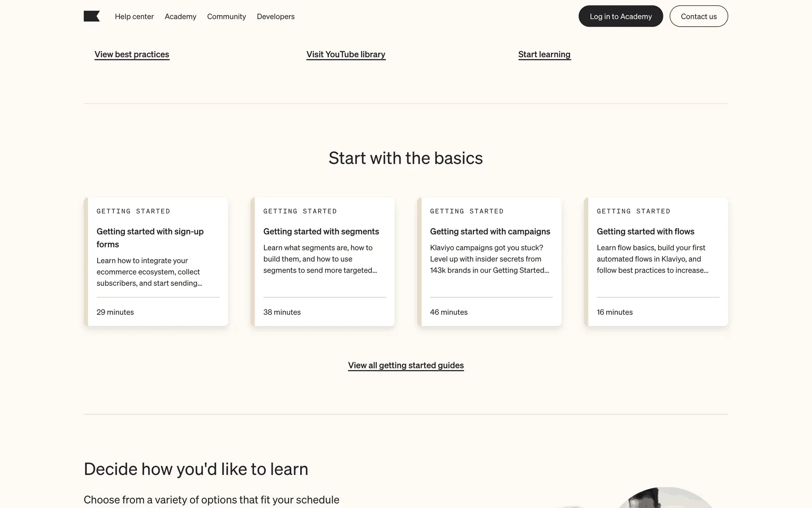Click the Klaviyo flag logo icon
812x508 pixels.
tap(91, 16)
